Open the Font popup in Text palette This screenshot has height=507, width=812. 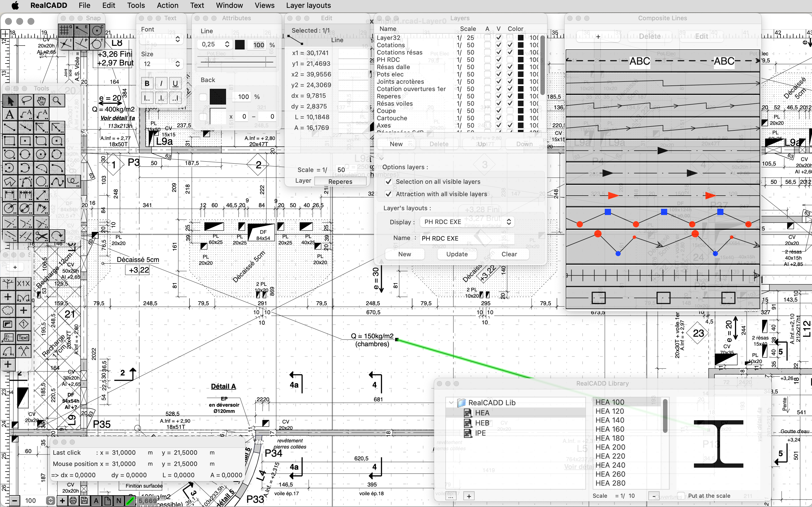tap(161, 40)
